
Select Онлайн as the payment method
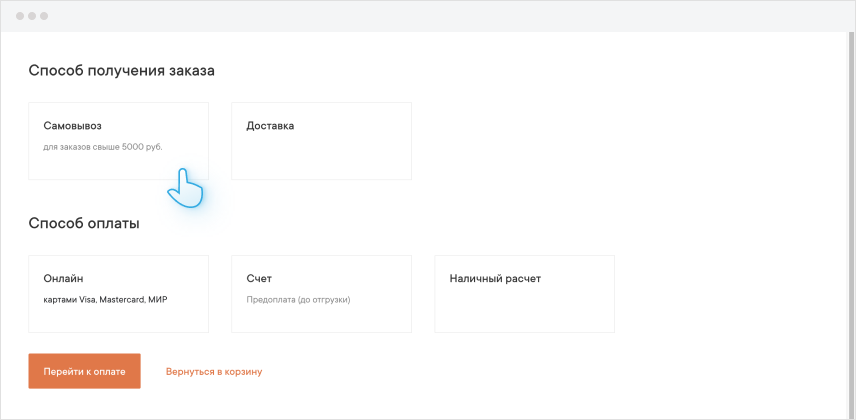(118, 293)
